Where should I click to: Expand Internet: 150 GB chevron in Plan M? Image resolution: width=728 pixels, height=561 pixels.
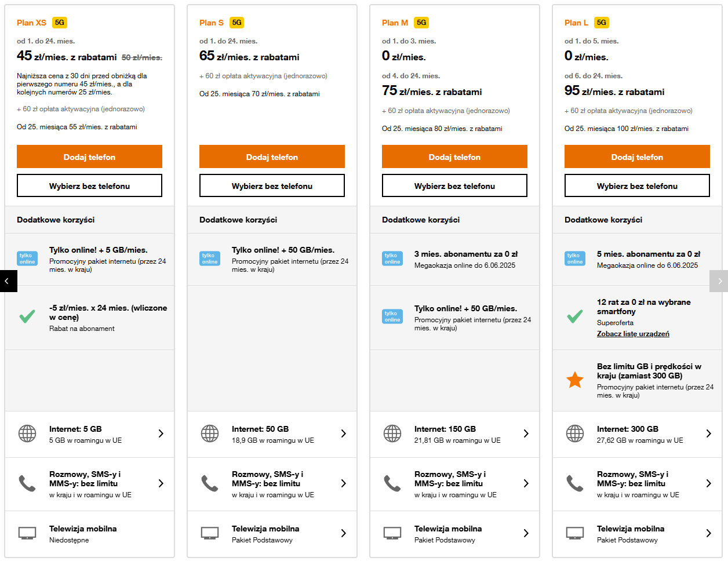[x=526, y=434]
